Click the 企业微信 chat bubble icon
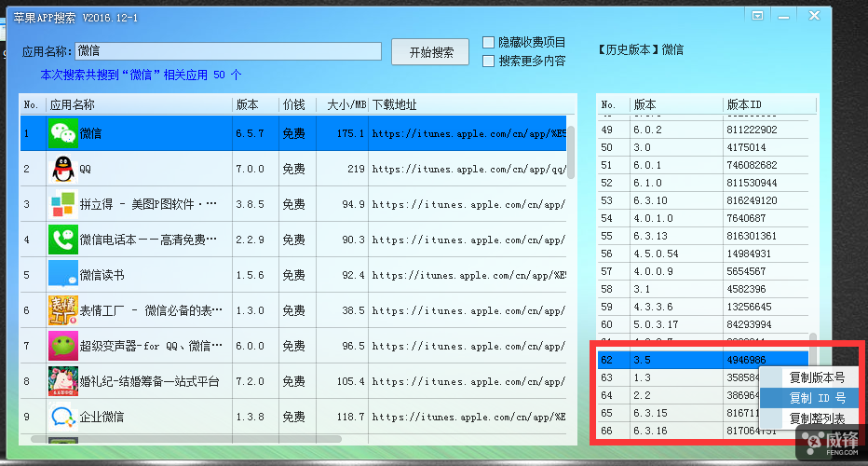The height and width of the screenshot is (466, 868). pyautogui.click(x=62, y=417)
